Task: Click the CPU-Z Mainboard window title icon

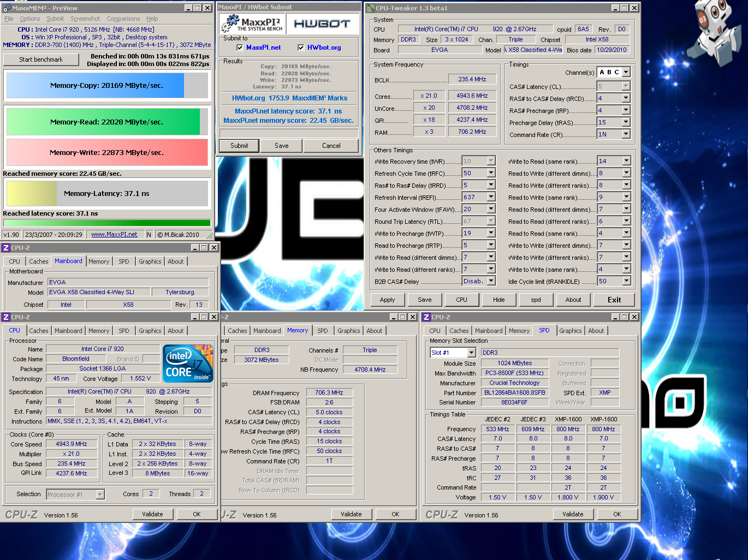Action: (x=6, y=248)
